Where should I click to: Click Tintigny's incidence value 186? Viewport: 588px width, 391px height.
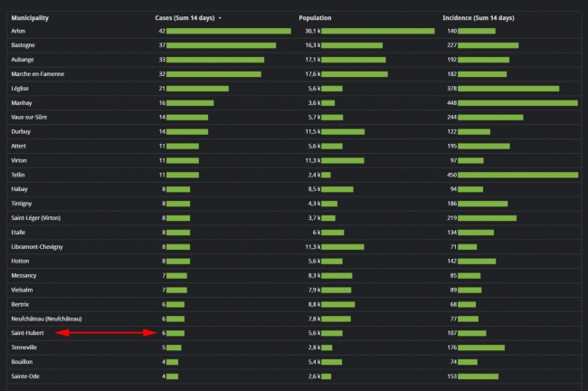click(x=452, y=204)
